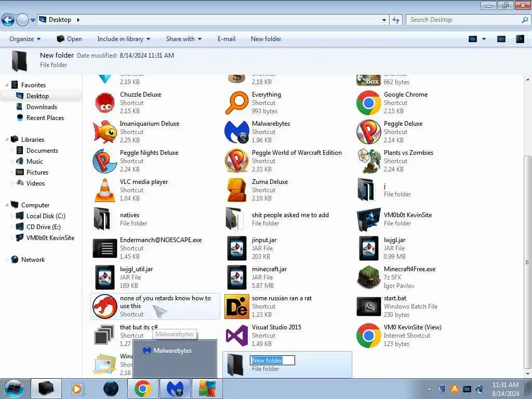Open the Get help icon in the toolbar
Viewport: 532px width, 399px height.
(x=520, y=39)
